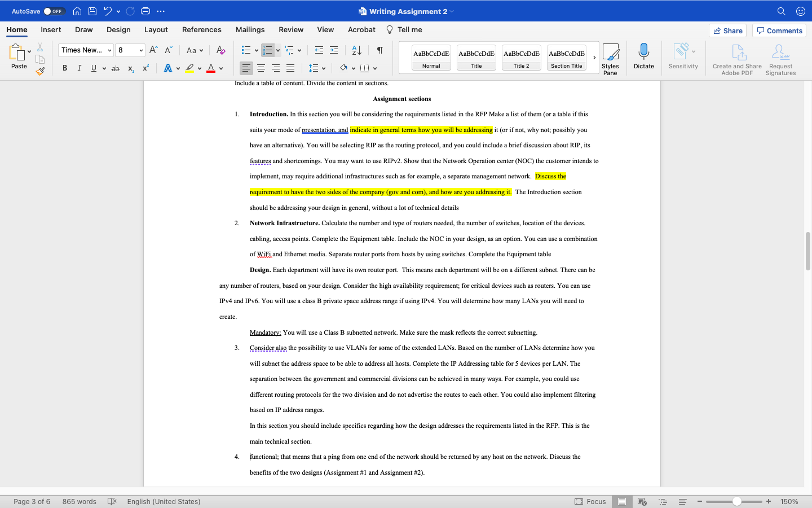Viewport: 812px width, 508px height.
Task: Switch to Outline view in status bar
Action: coord(663,501)
